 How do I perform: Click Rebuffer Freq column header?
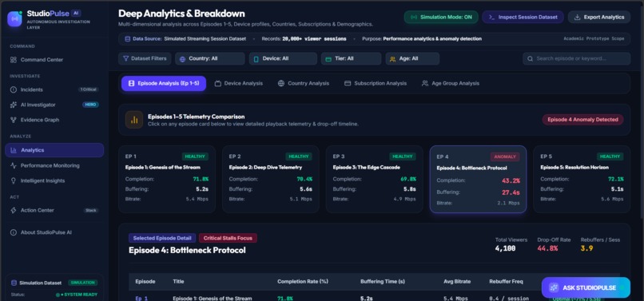tap(506, 282)
